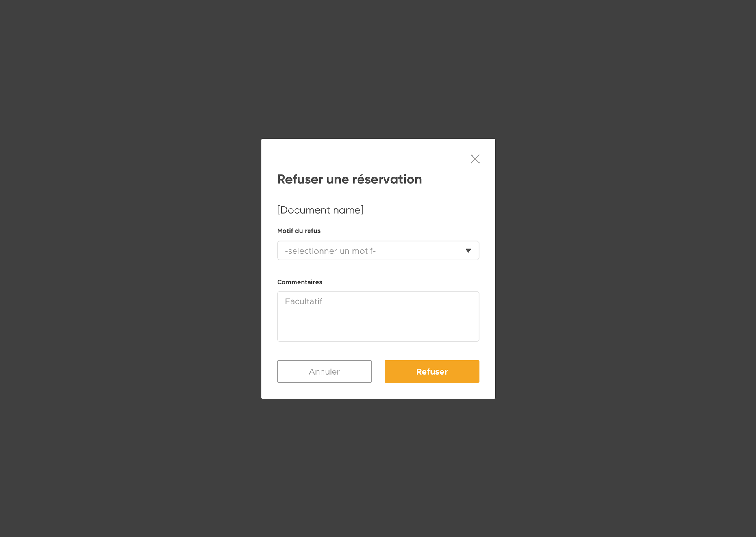Close the Refuser une réservation dialog
This screenshot has height=537, width=756.
click(475, 159)
